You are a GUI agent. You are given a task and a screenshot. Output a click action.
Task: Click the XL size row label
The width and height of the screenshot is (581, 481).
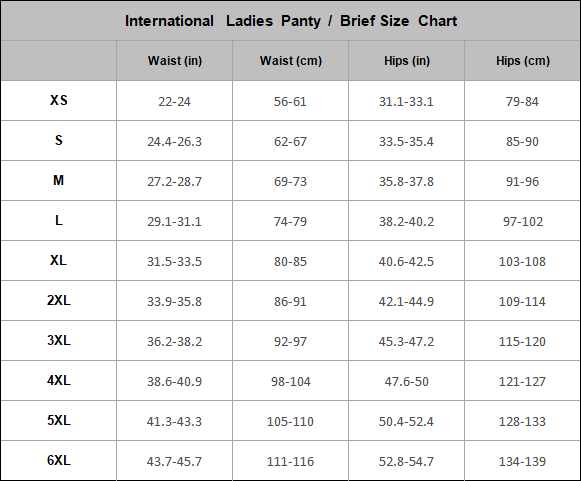[x=59, y=260]
